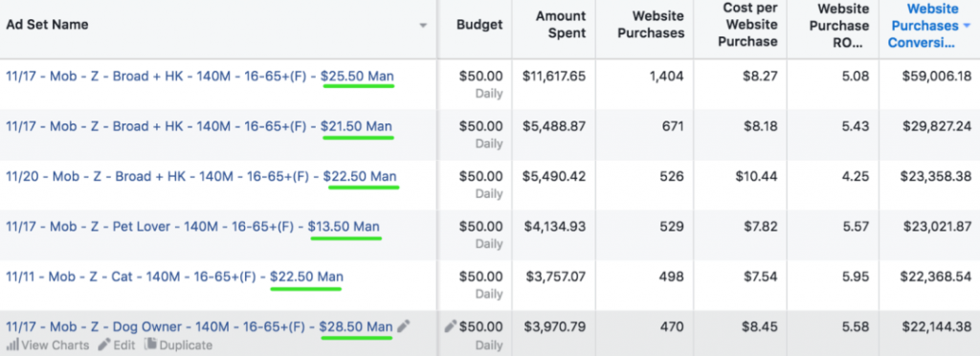Open the 11/17 Broad + HK $21.50 ad set
980x356 pixels.
click(x=199, y=126)
